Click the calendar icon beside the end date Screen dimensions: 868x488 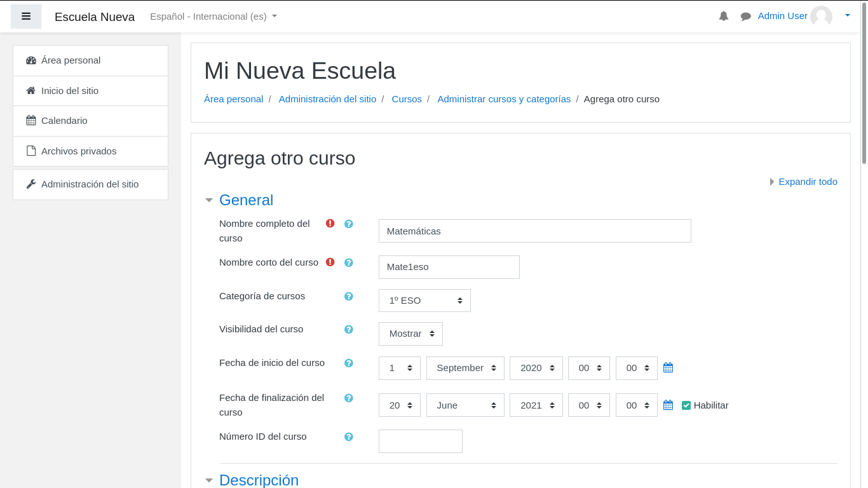tap(668, 405)
